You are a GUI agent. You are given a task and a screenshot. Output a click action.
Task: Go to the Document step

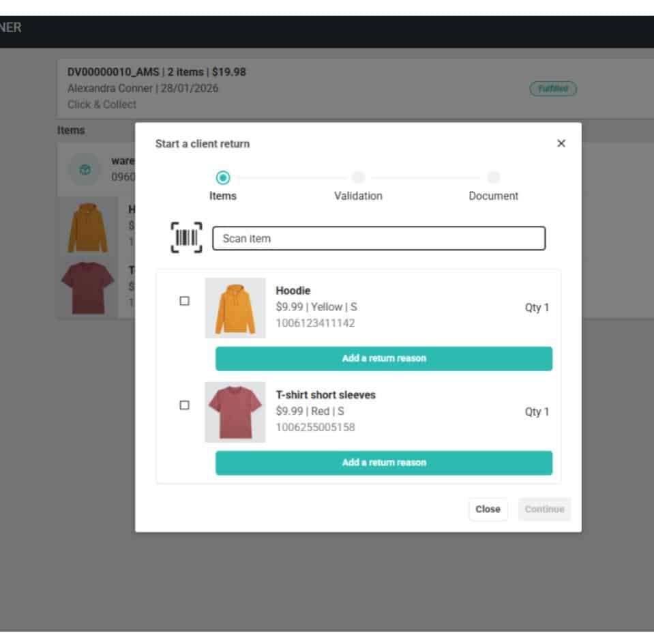click(x=493, y=178)
